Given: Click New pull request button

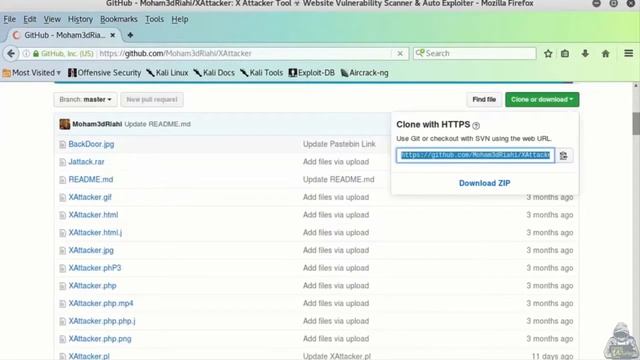Looking at the screenshot, I should point(152,100).
